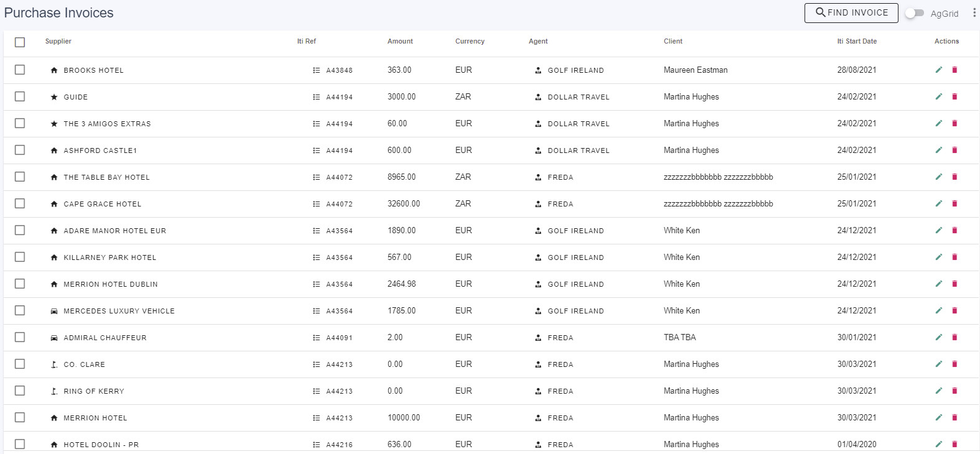980x454 pixels.
Task: Click list icon next to A44091
Action: click(316, 338)
